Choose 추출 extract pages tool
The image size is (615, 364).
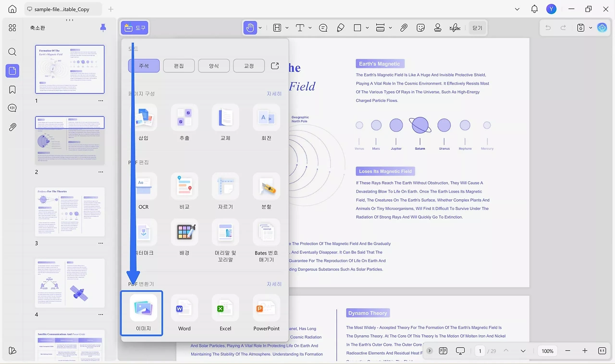pos(184,123)
